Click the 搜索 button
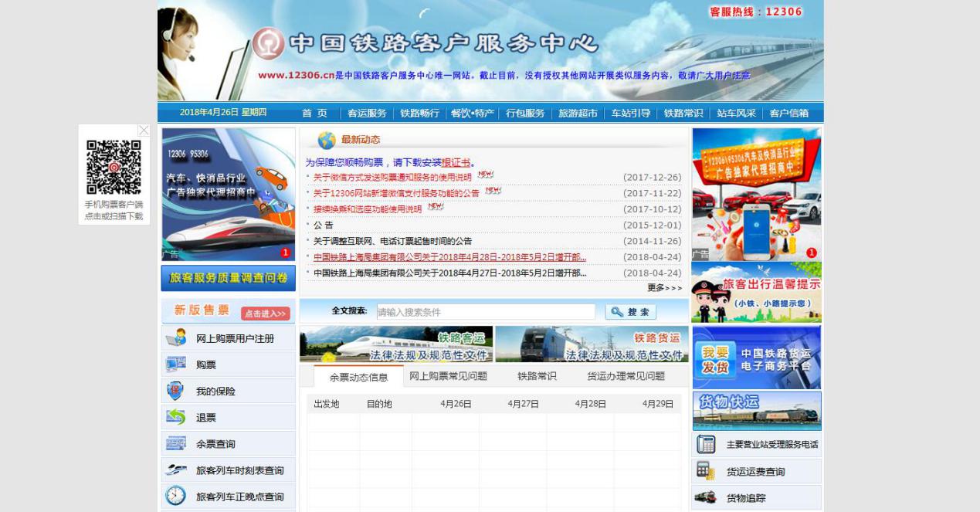The width and height of the screenshot is (980, 512). [630, 312]
